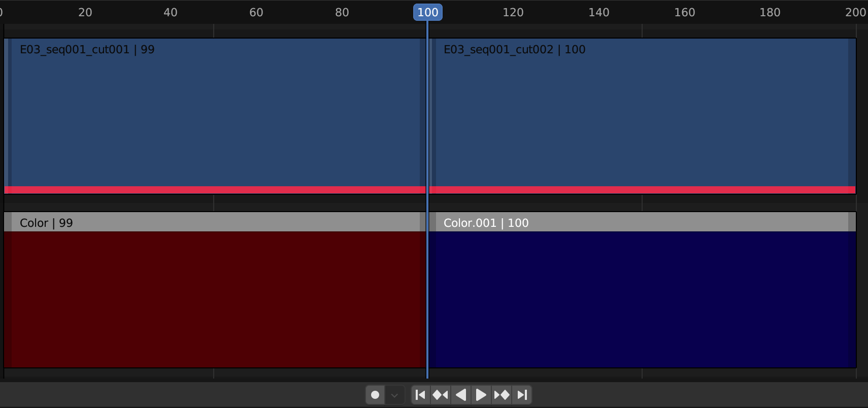Click frame 180 on the timeline ruler

tap(770, 12)
